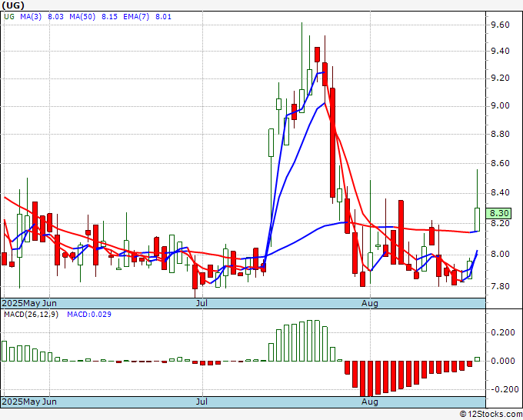The width and height of the screenshot is (523, 420).
Task: Click 2025May Jun label on MACD axis
Action: point(29,402)
